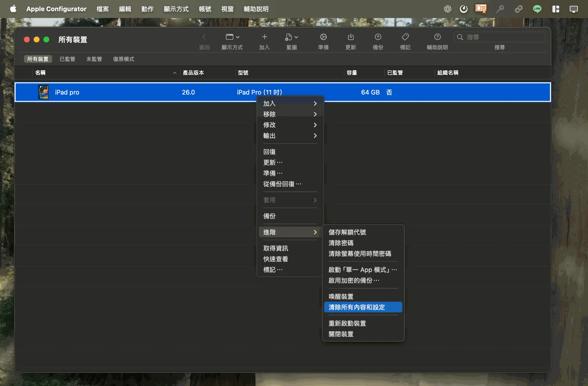Click the Backup (備份) toolbar icon
The width and height of the screenshot is (588, 386).
click(378, 37)
